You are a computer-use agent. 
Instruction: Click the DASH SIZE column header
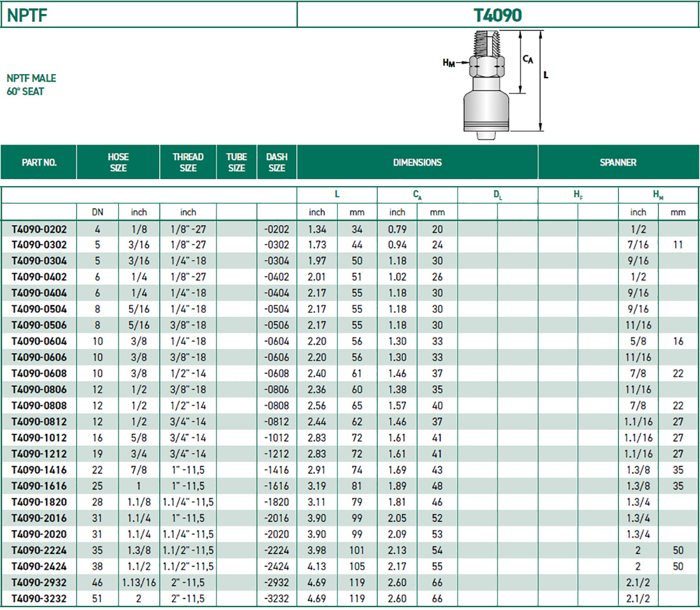click(x=276, y=162)
